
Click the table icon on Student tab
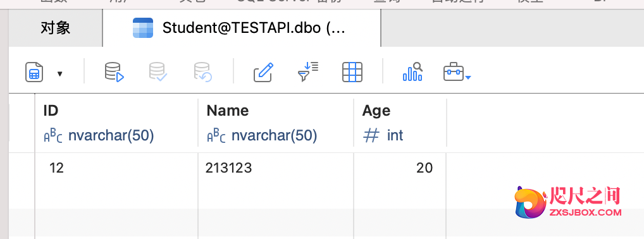point(143,28)
